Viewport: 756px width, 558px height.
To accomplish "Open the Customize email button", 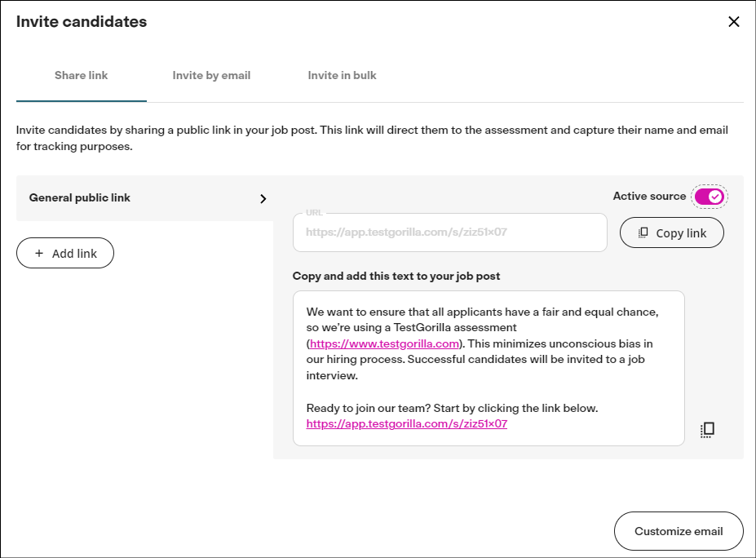I will click(x=679, y=531).
